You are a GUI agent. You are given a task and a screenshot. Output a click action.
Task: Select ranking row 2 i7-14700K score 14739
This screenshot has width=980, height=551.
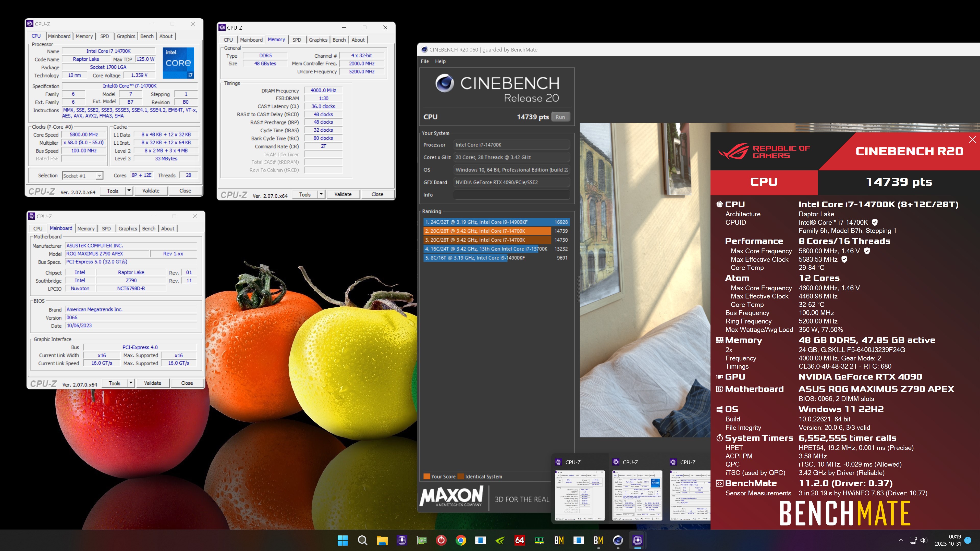496,231
